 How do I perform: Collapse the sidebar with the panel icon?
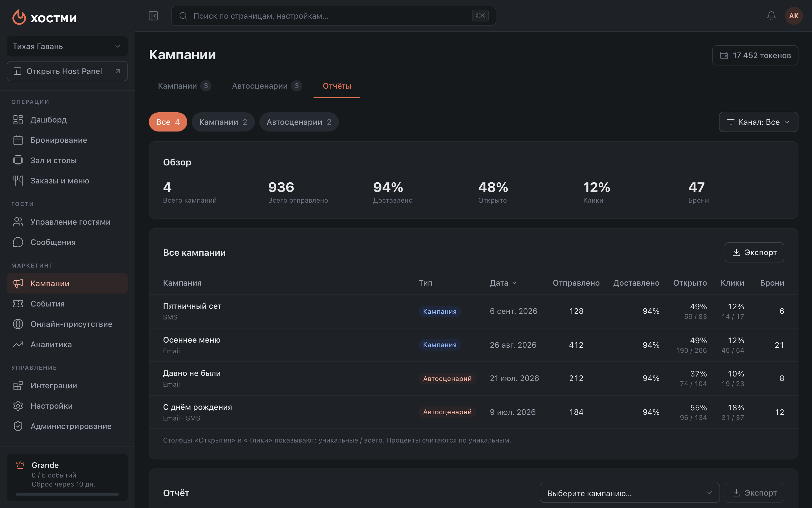153,16
